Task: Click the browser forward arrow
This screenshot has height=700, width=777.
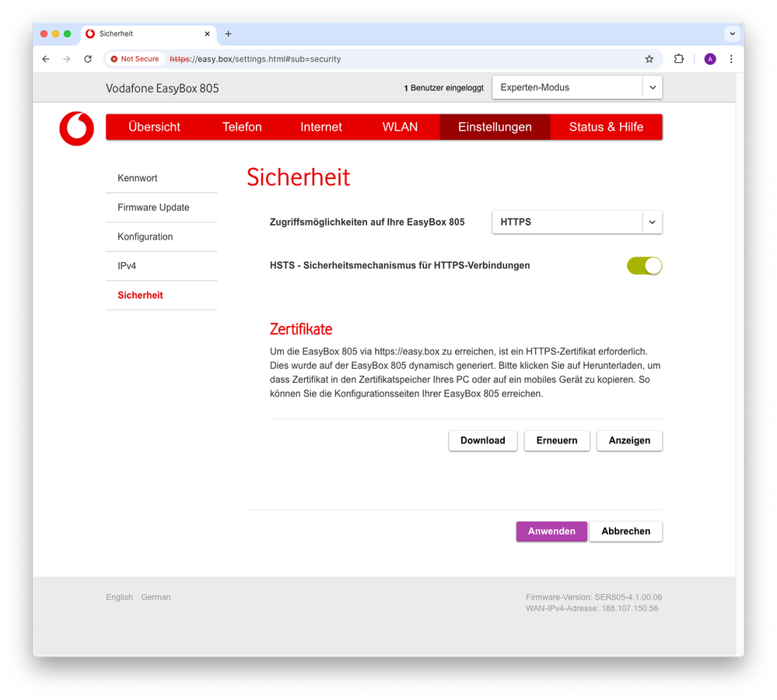Action: tap(66, 59)
